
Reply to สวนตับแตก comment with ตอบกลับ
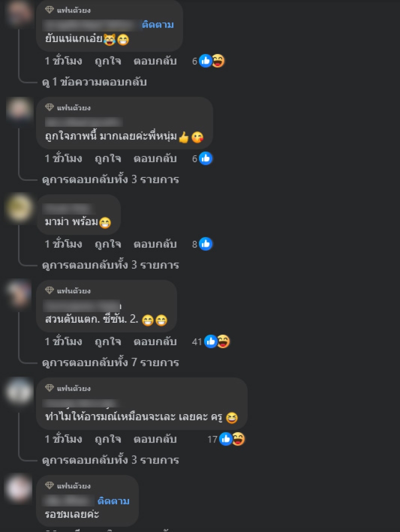click(x=155, y=342)
